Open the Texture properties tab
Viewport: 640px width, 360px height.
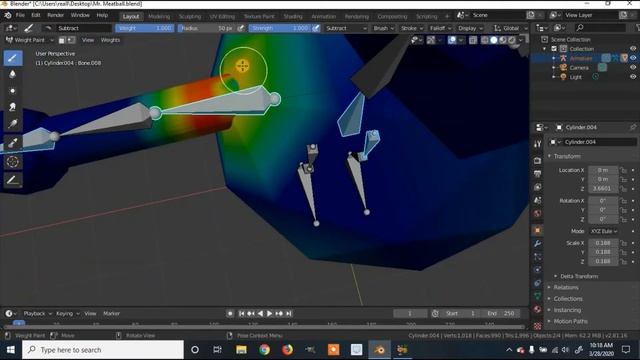tap(538, 326)
